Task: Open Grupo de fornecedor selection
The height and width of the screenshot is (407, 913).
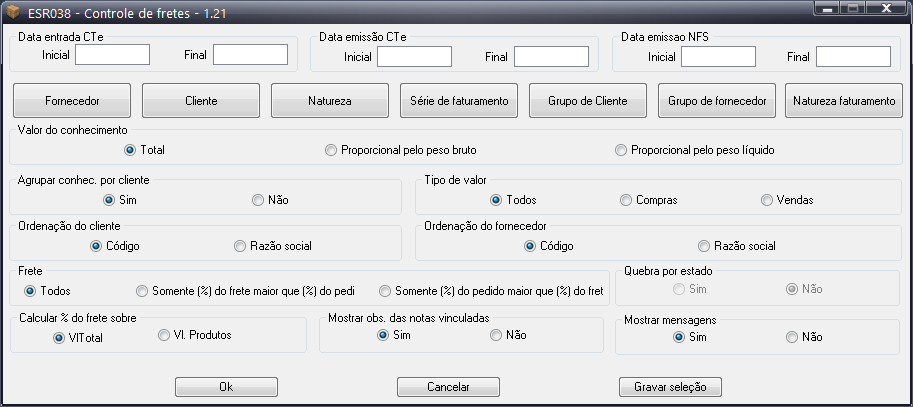Action: coord(717,101)
